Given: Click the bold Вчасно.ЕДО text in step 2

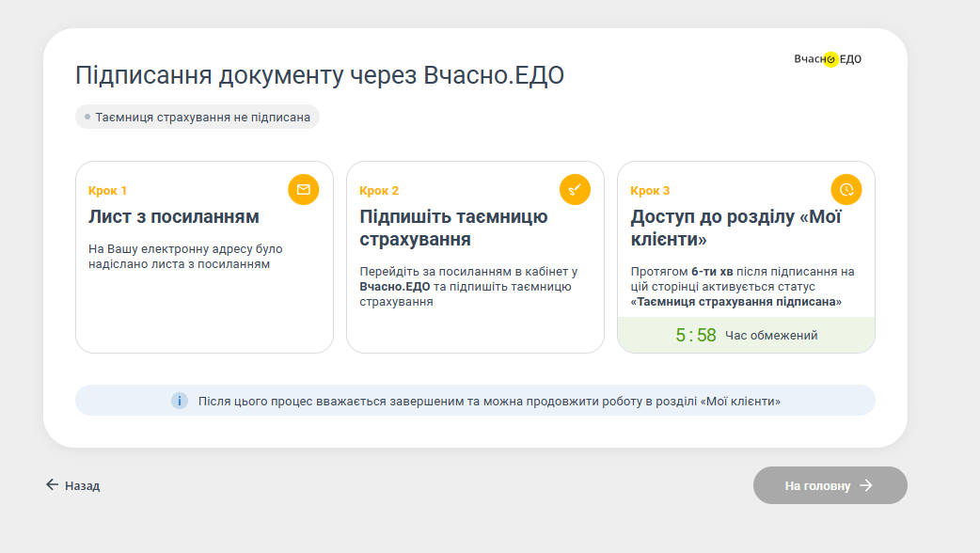Looking at the screenshot, I should coord(395,287).
